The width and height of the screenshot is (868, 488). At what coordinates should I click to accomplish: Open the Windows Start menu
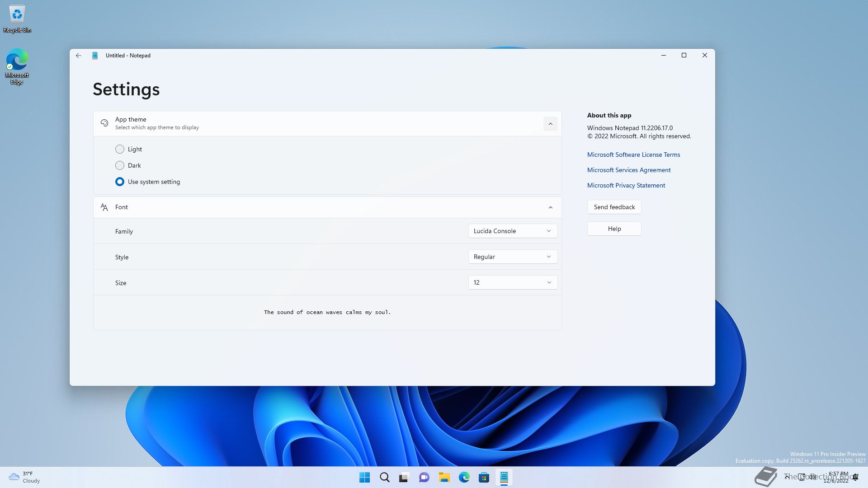(364, 477)
